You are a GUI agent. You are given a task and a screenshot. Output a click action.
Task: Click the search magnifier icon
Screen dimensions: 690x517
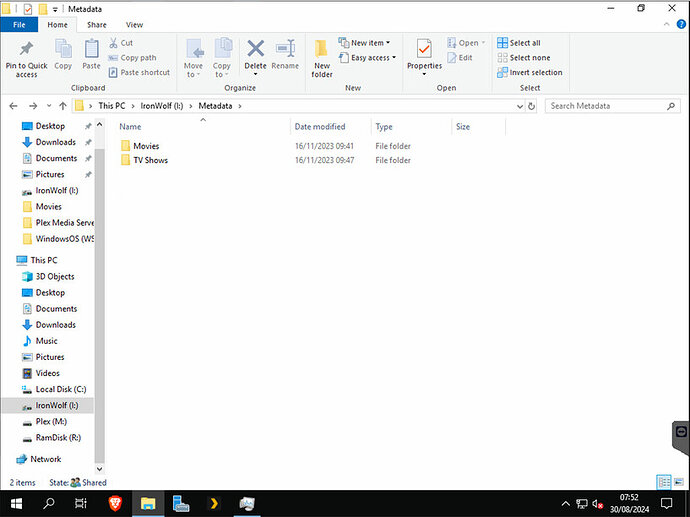[x=671, y=106]
